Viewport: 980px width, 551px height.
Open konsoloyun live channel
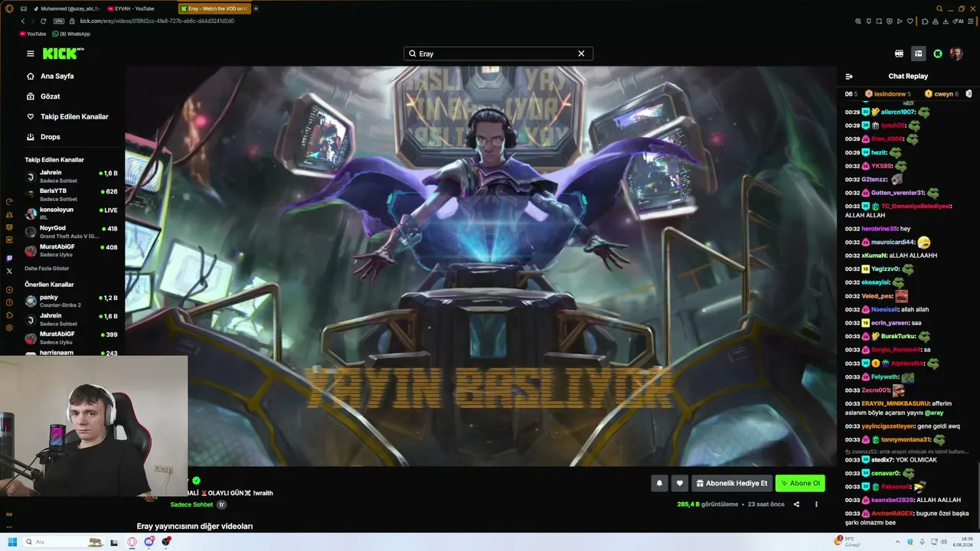[x=71, y=213]
